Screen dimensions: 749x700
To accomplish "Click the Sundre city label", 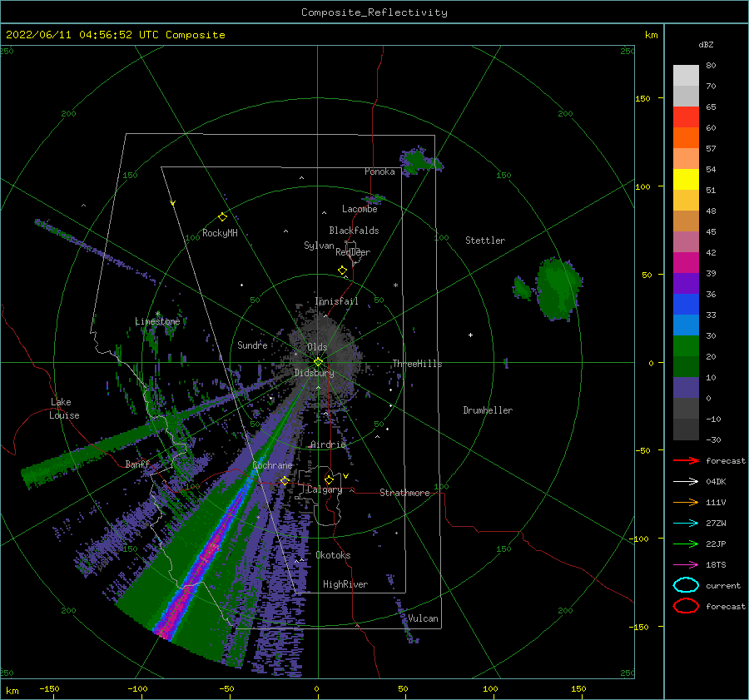I will tap(252, 345).
